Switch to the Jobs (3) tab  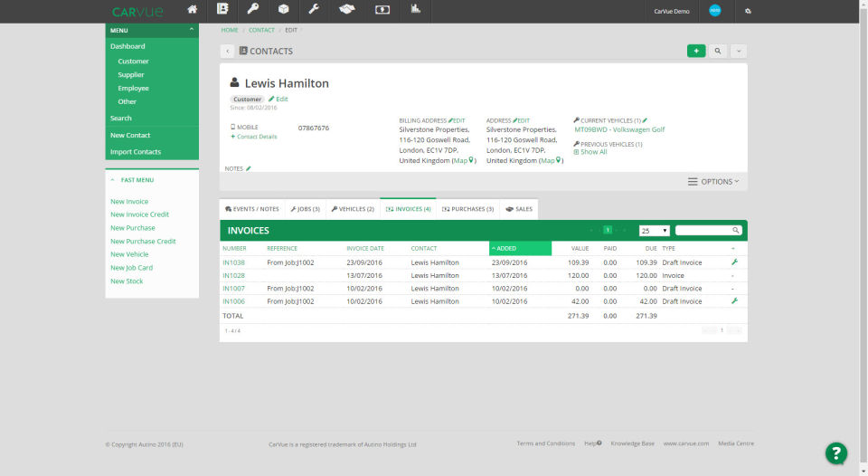(305, 209)
